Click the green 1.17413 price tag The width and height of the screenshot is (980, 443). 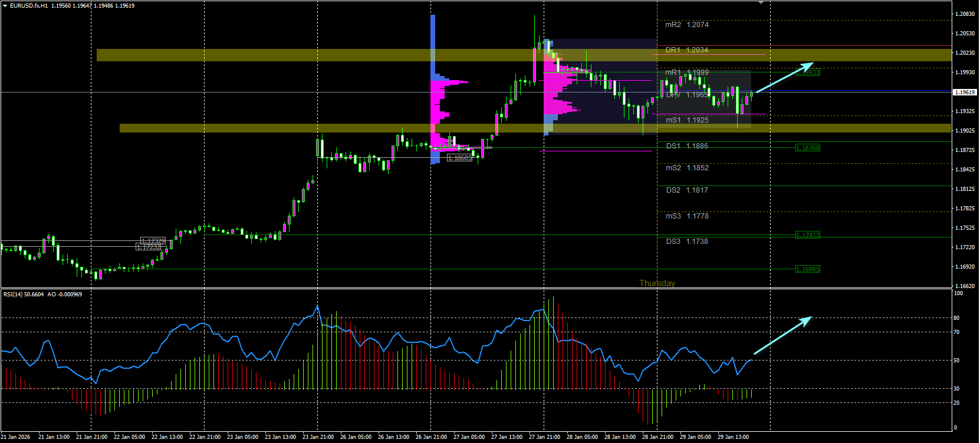point(808,235)
